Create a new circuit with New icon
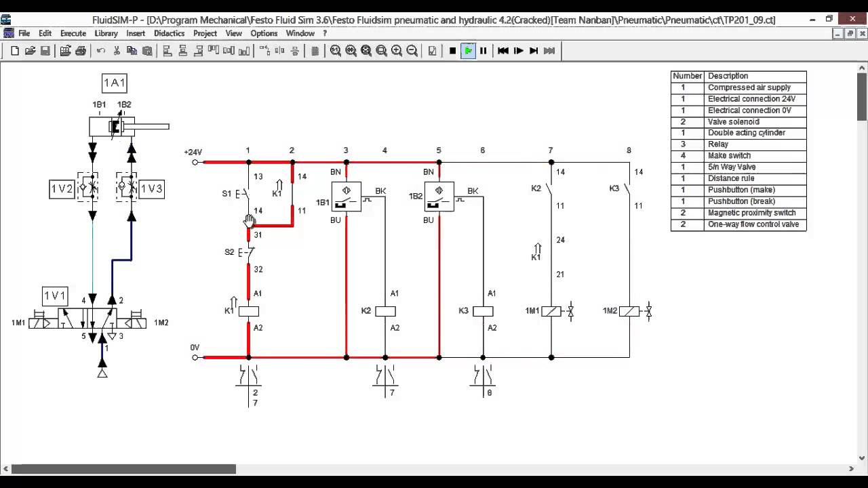The height and width of the screenshot is (488, 868). tap(15, 50)
